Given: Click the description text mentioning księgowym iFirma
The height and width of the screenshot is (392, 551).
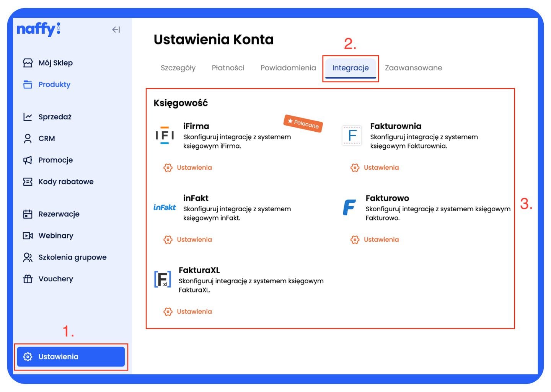Looking at the screenshot, I should point(237,141).
